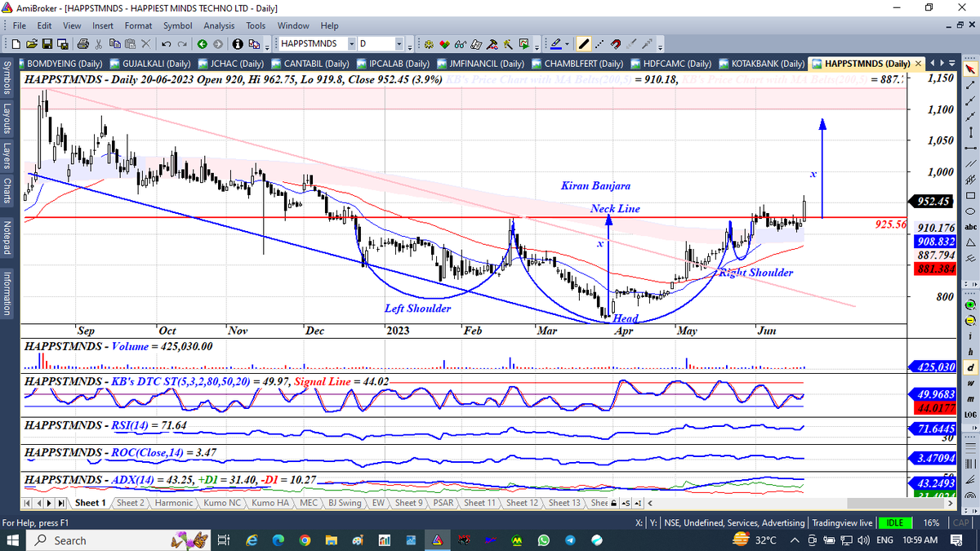Open HAPPSTMNDS symbol dropdown
This screenshot has width=980, height=551.
pos(351,43)
